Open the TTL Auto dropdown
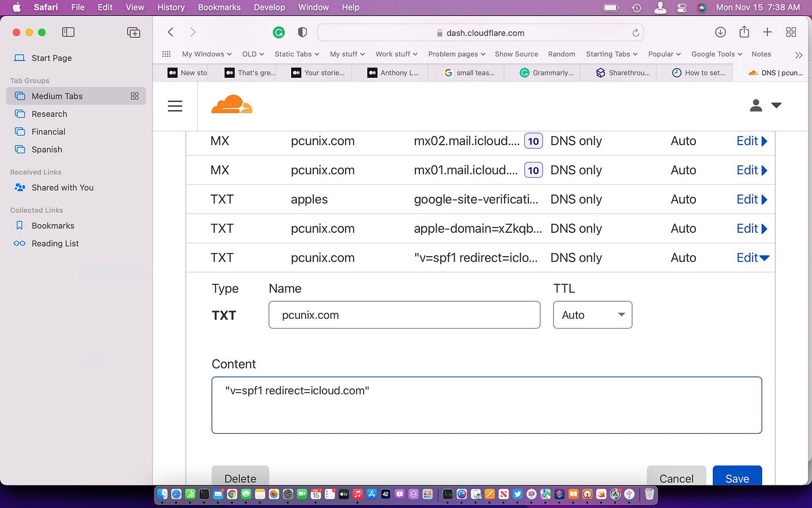 click(x=593, y=315)
